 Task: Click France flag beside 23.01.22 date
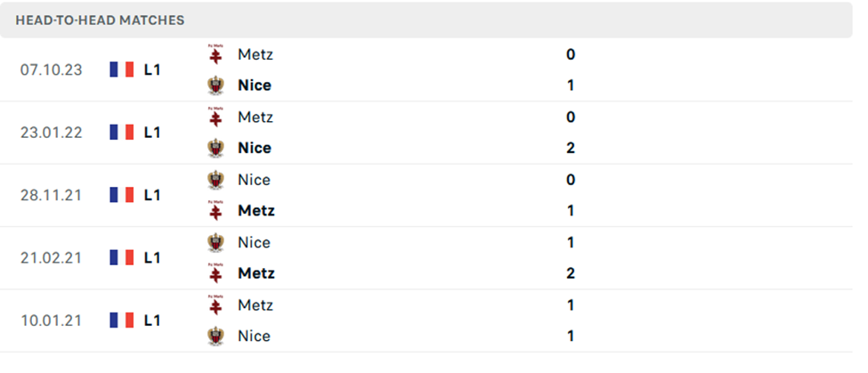(122, 133)
